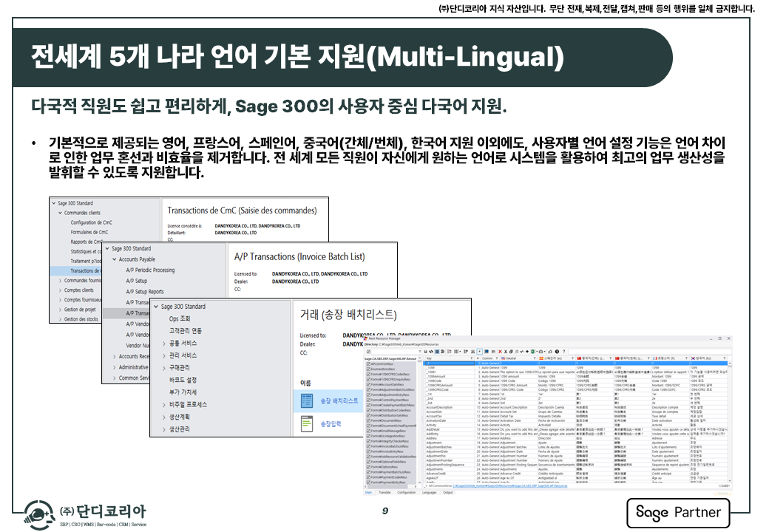The width and height of the screenshot is (769, 532).
Task: Toggle Forms#ControlPaymentResx checkbox
Action: tap(368, 400)
